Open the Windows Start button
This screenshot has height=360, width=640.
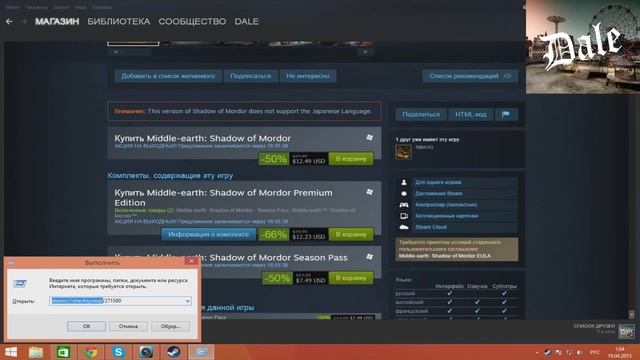pyautogui.click(x=11, y=352)
